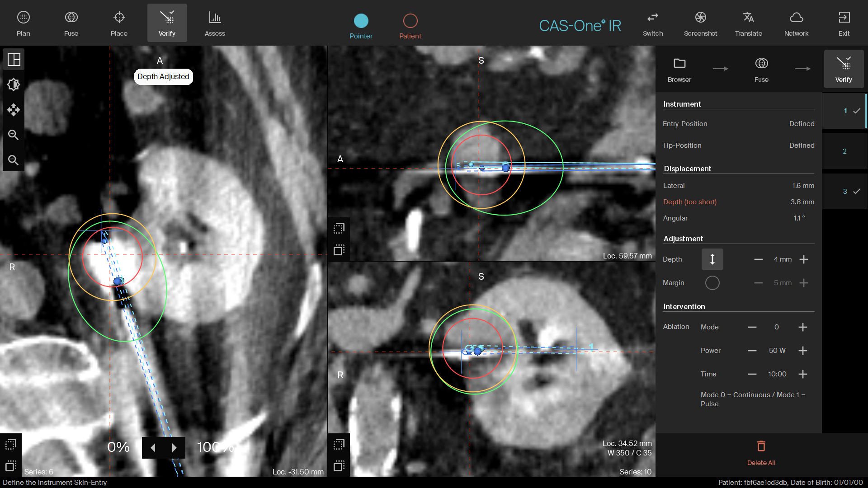Toggle the Margin adjustment circle
The image size is (868, 488).
coord(712,283)
